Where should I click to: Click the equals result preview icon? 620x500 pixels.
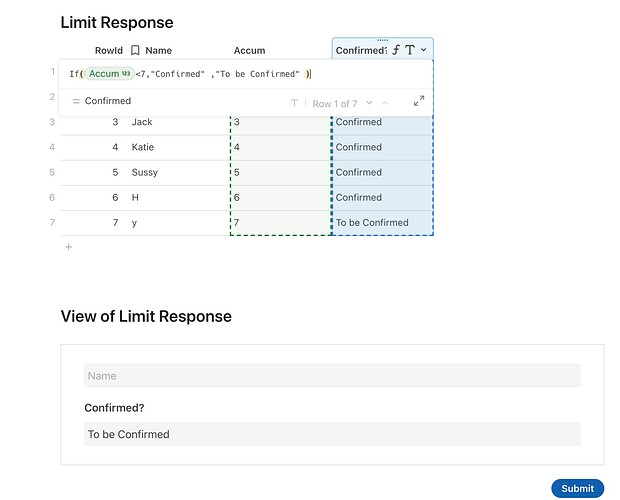pos(76,101)
